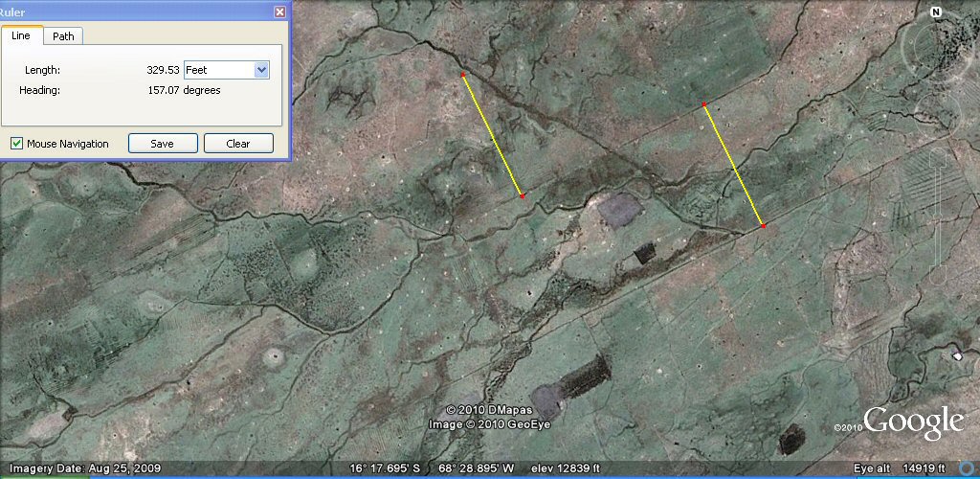Switch to the Line tab
Image resolution: width=980 pixels, height=479 pixels.
coord(21,35)
